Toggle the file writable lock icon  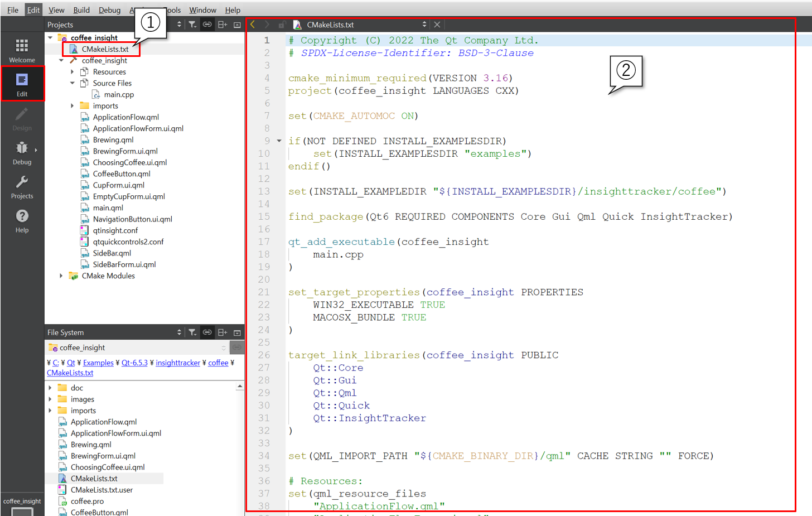click(282, 25)
